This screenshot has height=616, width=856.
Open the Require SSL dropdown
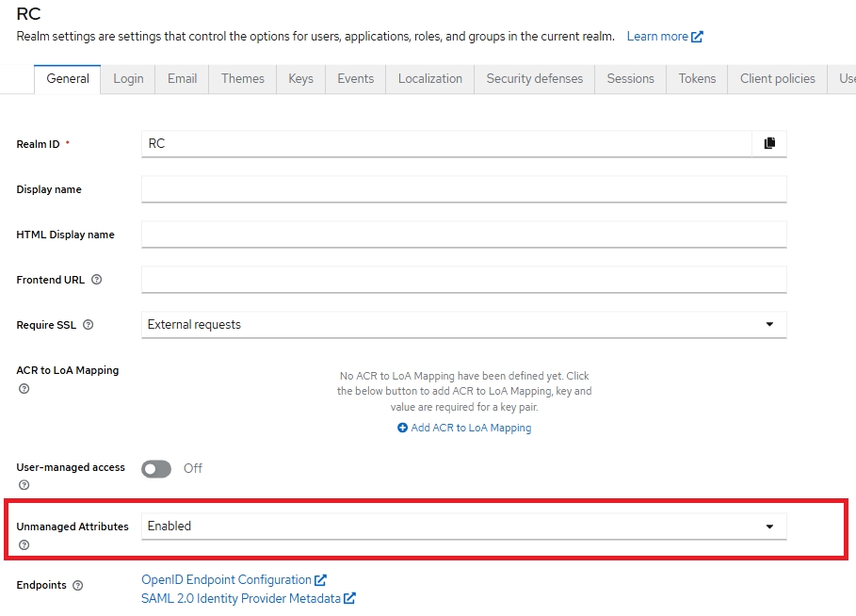463,325
